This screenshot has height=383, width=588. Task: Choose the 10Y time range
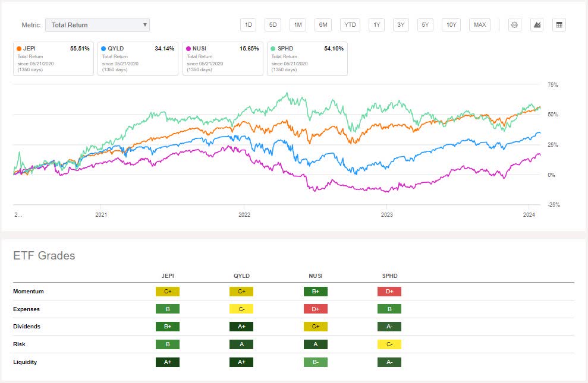tap(451, 25)
